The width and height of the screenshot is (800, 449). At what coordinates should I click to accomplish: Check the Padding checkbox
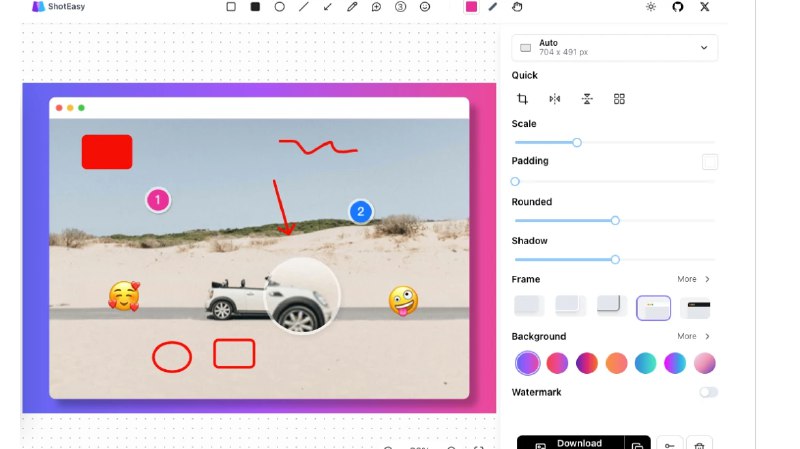[x=710, y=162]
